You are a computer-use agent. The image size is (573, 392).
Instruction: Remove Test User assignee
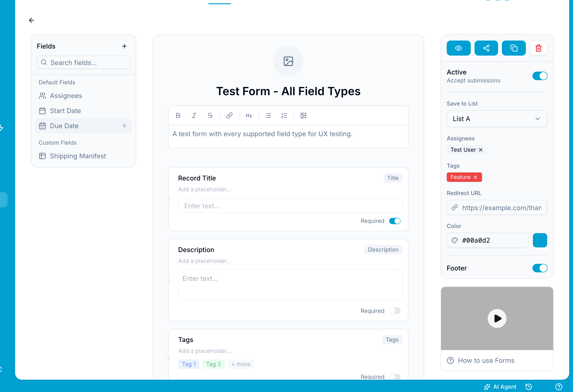click(x=481, y=150)
